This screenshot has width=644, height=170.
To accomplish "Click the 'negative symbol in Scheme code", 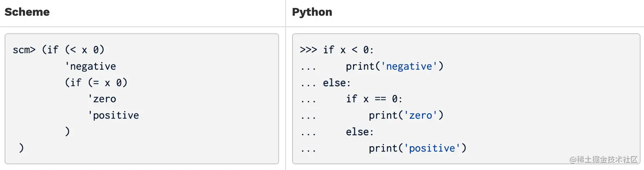I will [90, 66].
